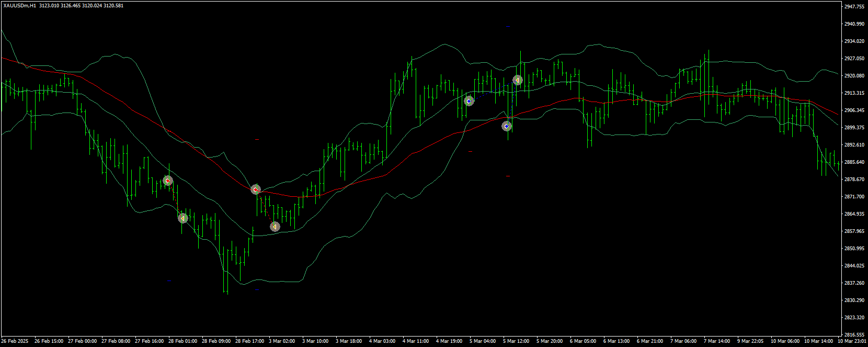Click the 2878.670 price label

coord(854,180)
